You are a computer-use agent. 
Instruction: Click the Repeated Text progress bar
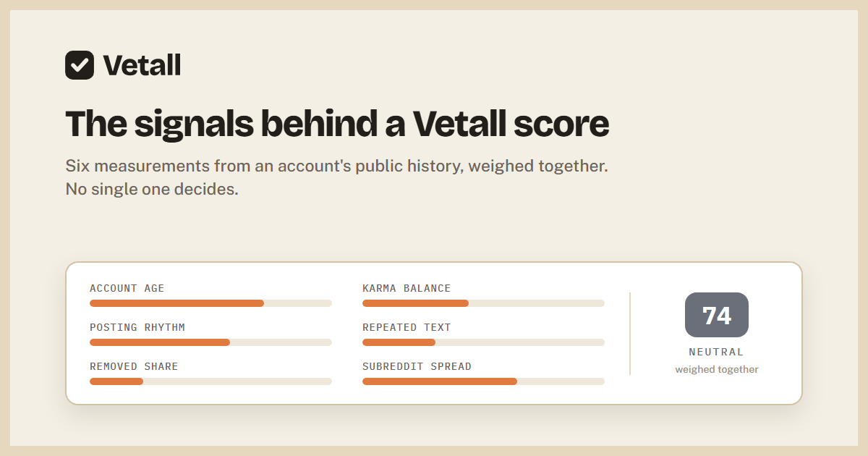(x=483, y=342)
